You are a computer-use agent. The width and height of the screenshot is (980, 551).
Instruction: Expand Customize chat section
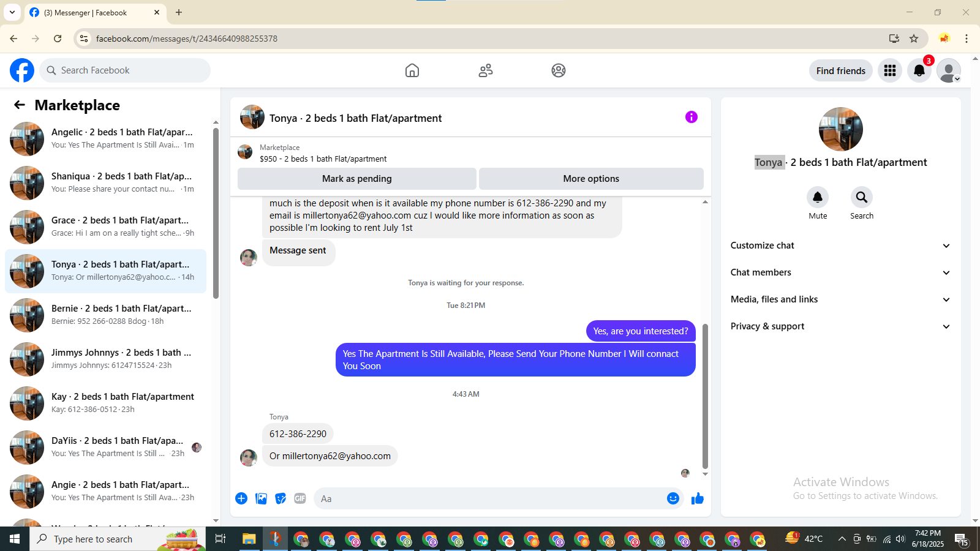pos(840,246)
